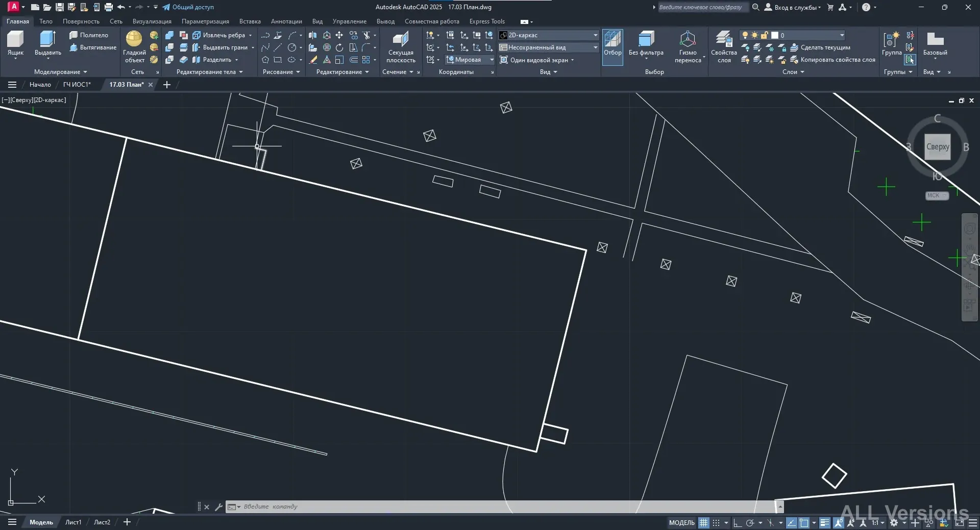Toggle object snap tracking in status bar

pyautogui.click(x=792, y=522)
